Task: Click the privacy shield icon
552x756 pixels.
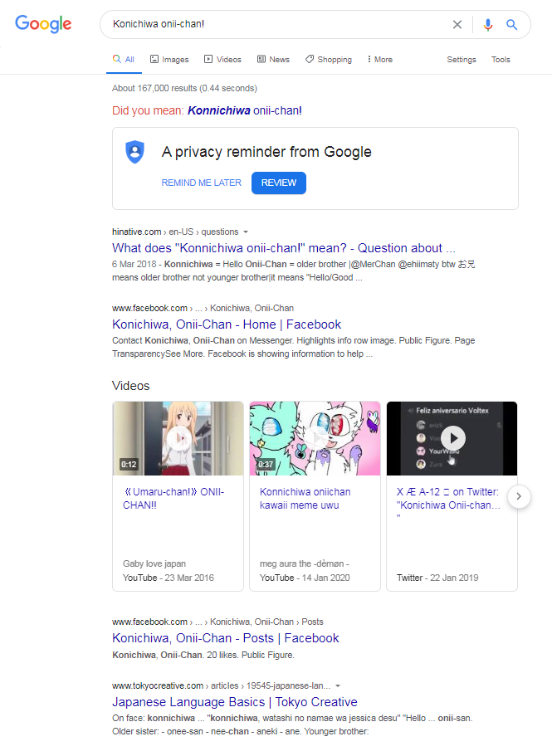Action: point(135,152)
